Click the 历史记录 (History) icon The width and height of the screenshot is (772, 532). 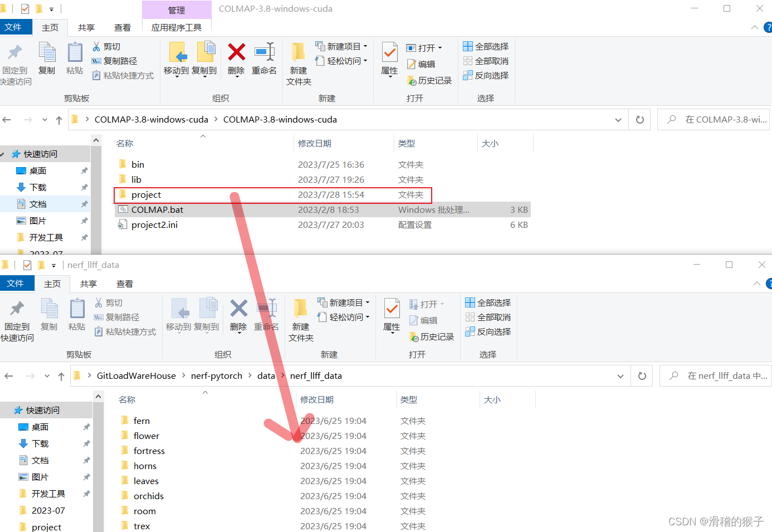tap(429, 80)
